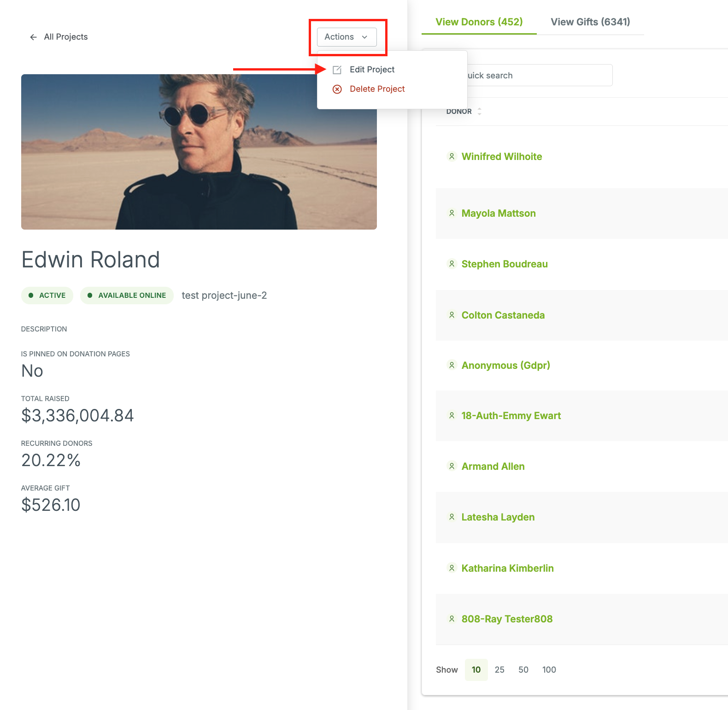Click the recurring donors value 20.22%

tap(51, 461)
